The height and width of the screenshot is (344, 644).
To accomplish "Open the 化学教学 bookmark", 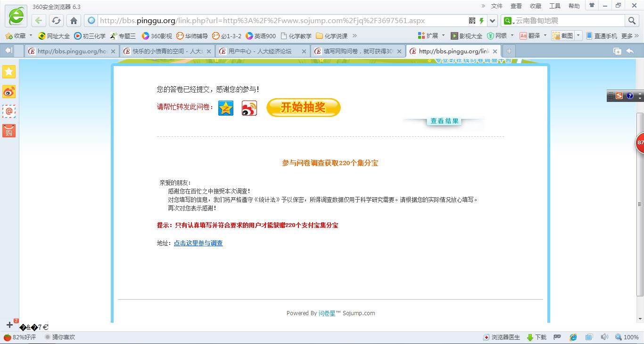I will click(296, 36).
